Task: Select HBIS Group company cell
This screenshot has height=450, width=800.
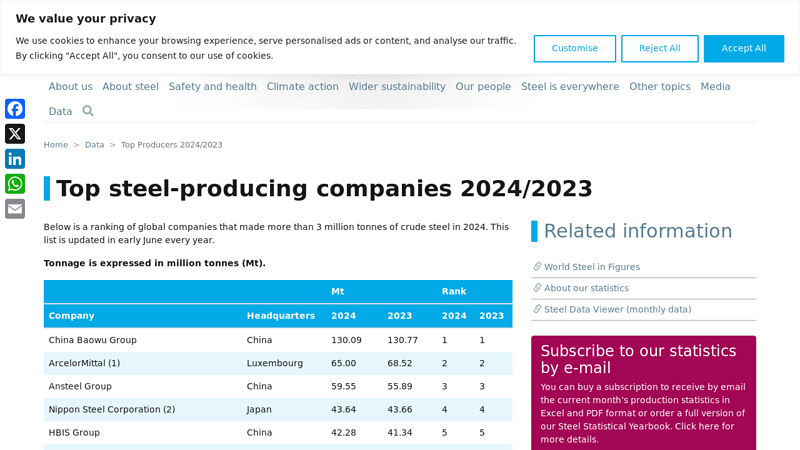Action: pyautogui.click(x=74, y=433)
